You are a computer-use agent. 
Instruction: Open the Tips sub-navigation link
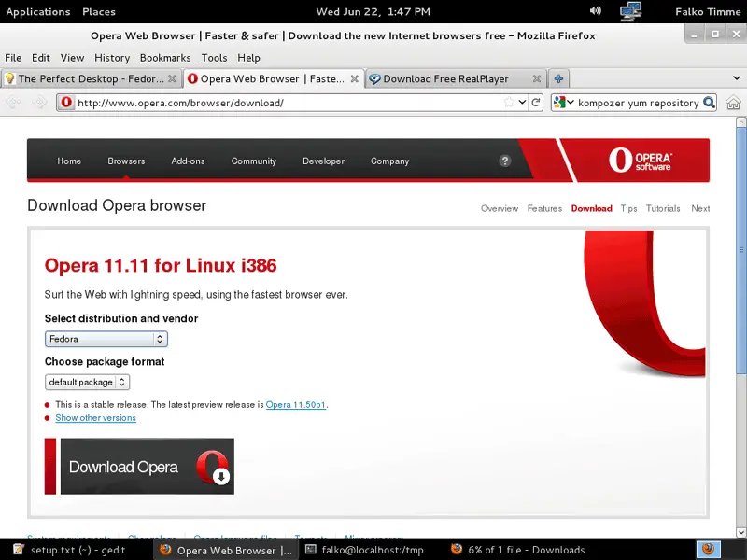click(628, 208)
